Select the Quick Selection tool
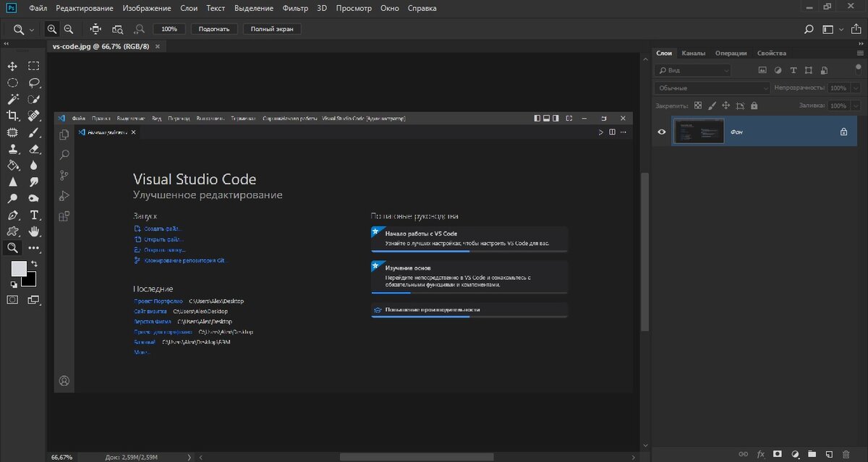The image size is (868, 462). (x=34, y=99)
